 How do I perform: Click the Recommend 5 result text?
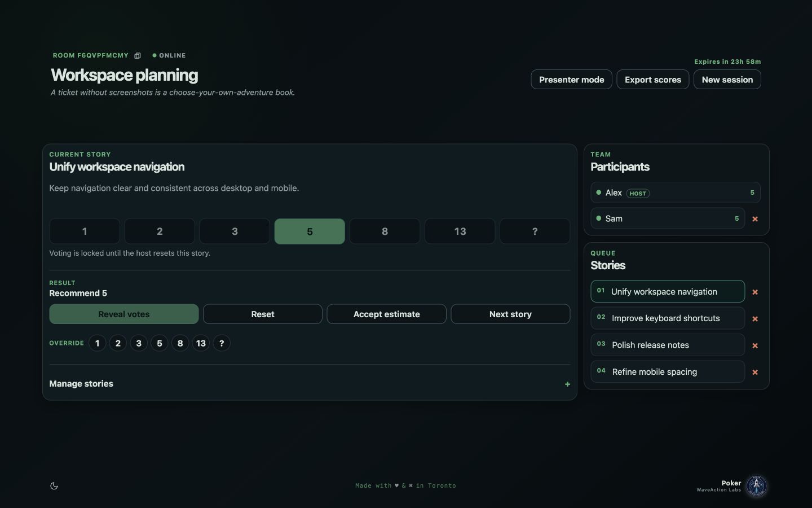pyautogui.click(x=78, y=294)
